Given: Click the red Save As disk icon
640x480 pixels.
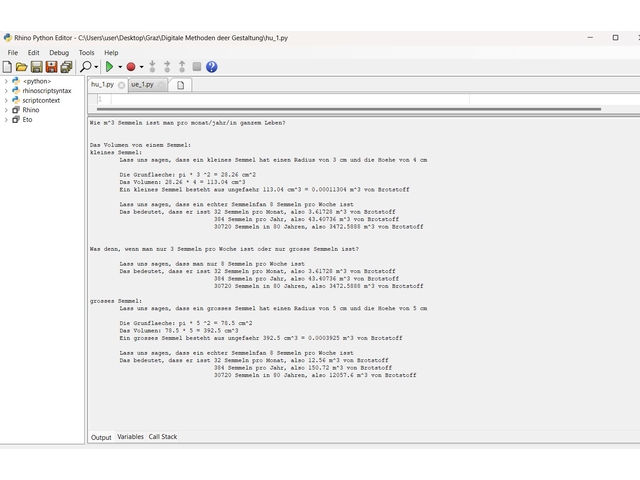Looking at the screenshot, I should [51, 67].
